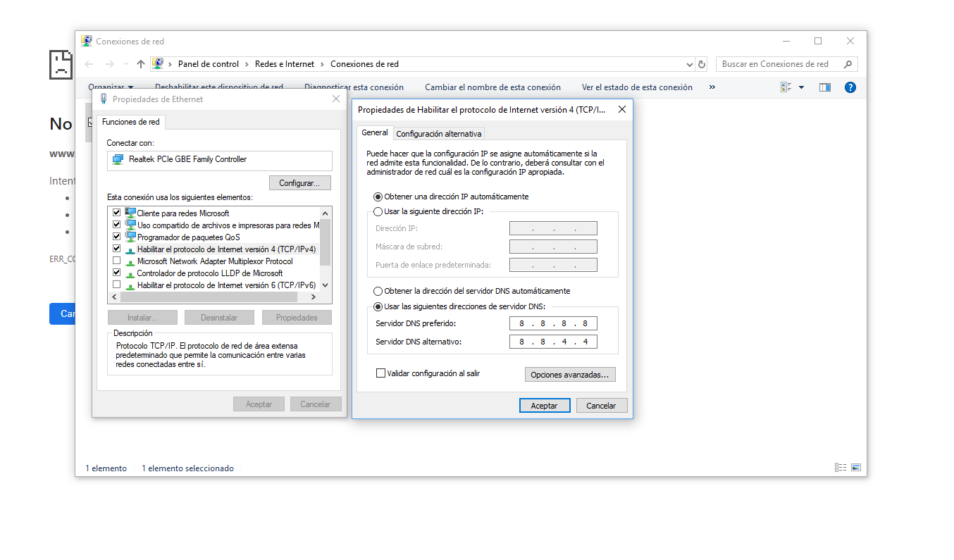The height and width of the screenshot is (560, 954).
Task: Click Aceptar in Propiedades de Ethernet
Action: pos(259,404)
